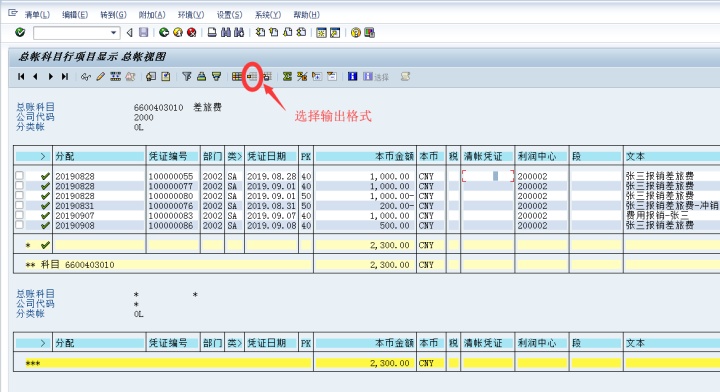The width and height of the screenshot is (720, 392).
Task: Change document with pencil icon
Action: [101, 77]
